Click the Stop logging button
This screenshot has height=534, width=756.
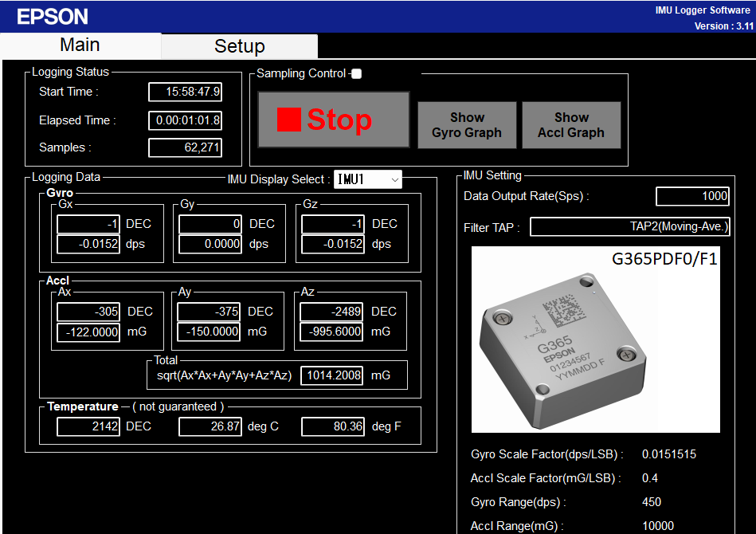click(334, 120)
